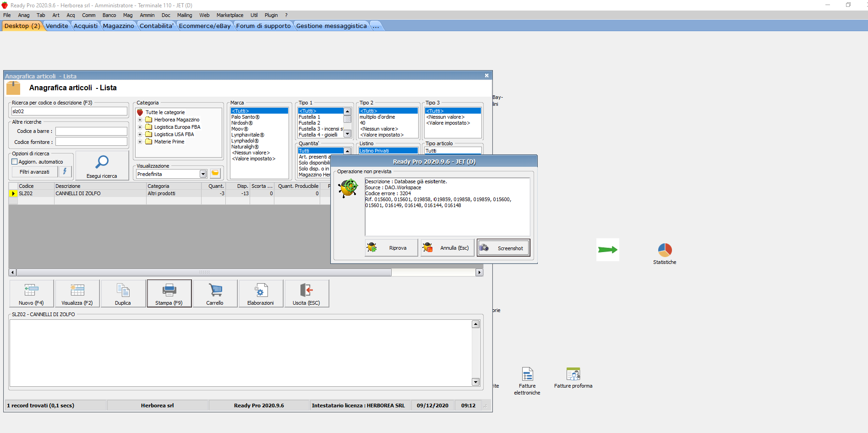Click the Codice fornitore field

[x=91, y=142]
